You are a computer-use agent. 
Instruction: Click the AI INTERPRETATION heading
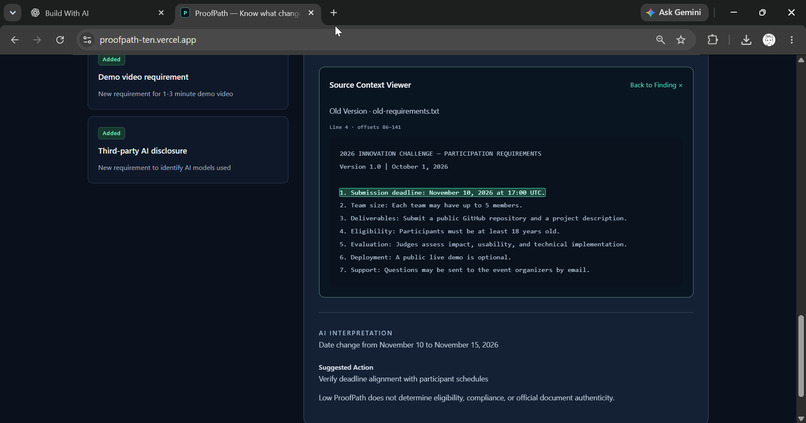point(355,333)
